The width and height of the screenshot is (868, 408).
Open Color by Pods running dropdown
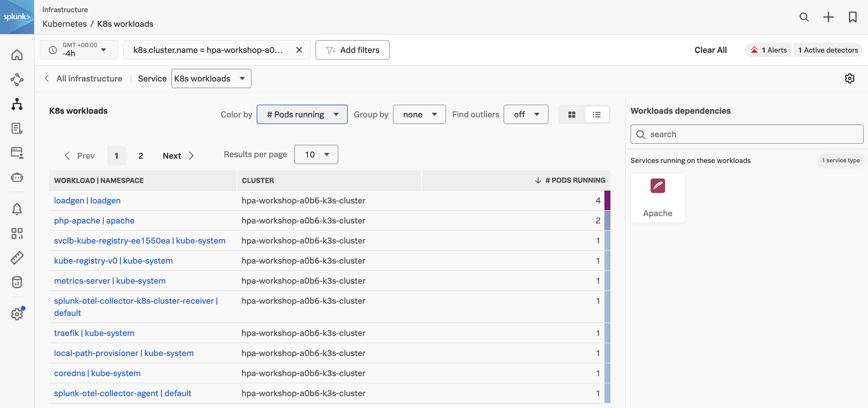point(302,115)
